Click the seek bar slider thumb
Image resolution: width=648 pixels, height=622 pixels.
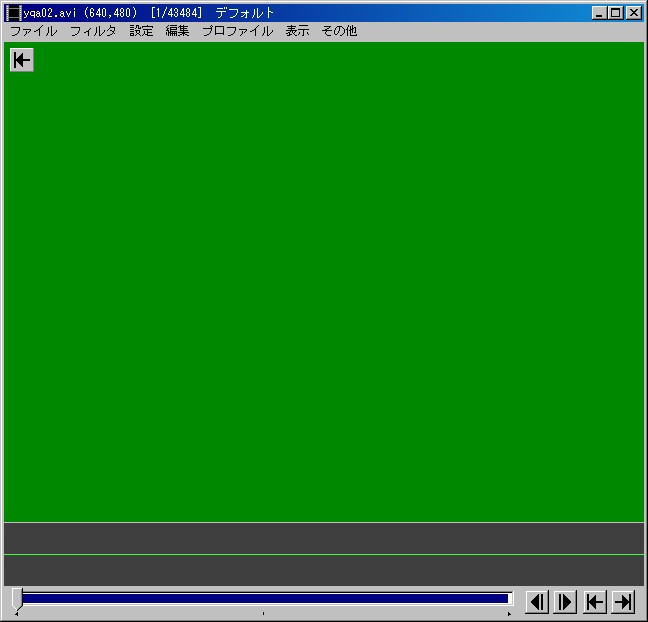click(17, 598)
